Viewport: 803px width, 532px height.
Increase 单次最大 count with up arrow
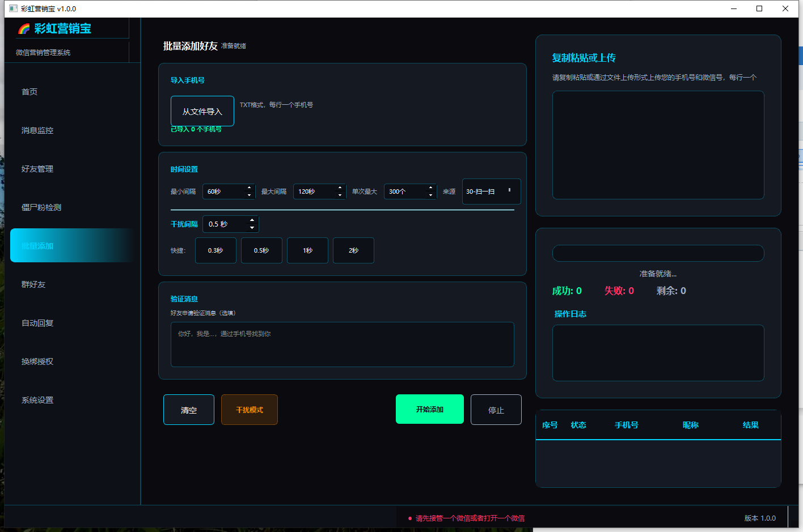click(x=430, y=188)
